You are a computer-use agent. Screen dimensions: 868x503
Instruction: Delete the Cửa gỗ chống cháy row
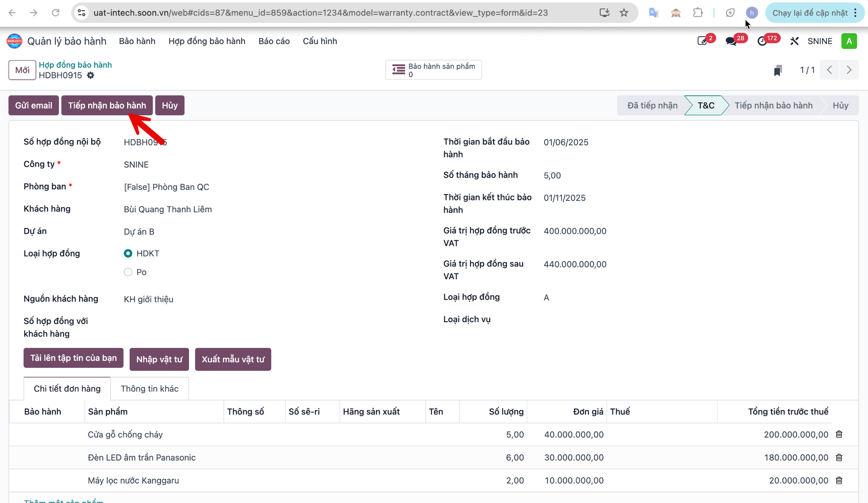(839, 434)
